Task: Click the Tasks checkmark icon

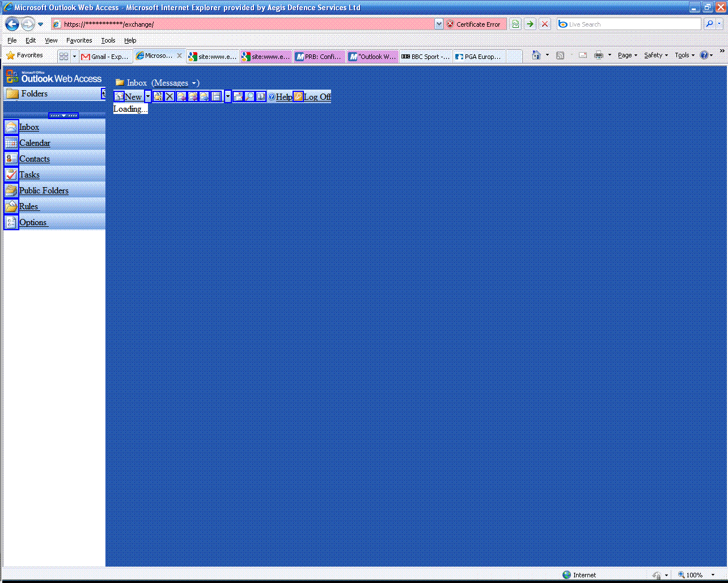Action: pyautogui.click(x=11, y=175)
